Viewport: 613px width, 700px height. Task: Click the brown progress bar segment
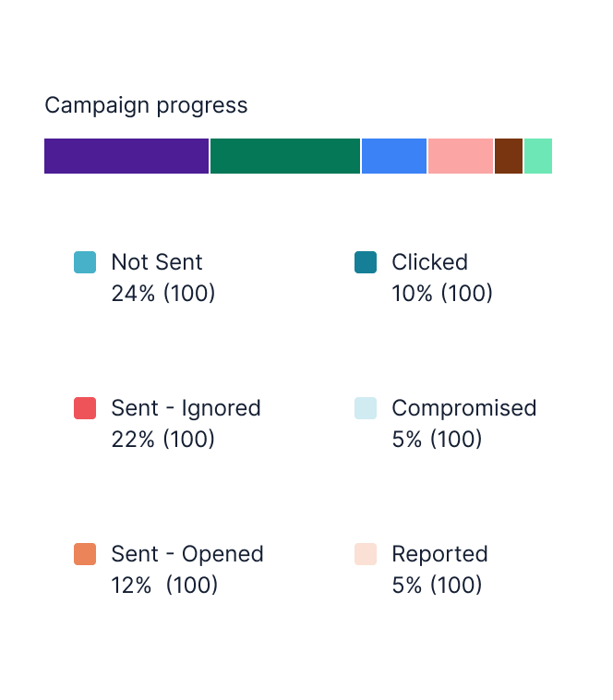pyautogui.click(x=509, y=156)
